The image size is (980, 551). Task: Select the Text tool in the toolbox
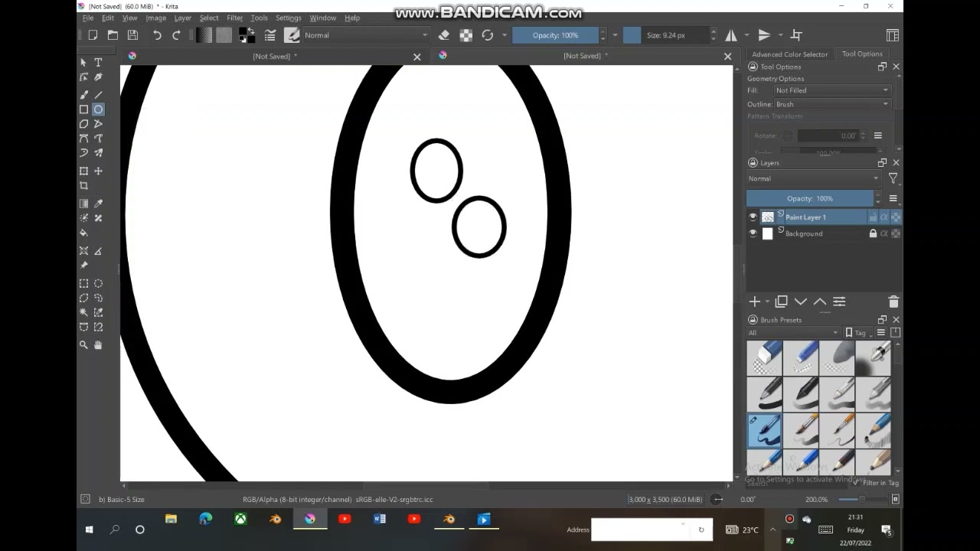98,63
